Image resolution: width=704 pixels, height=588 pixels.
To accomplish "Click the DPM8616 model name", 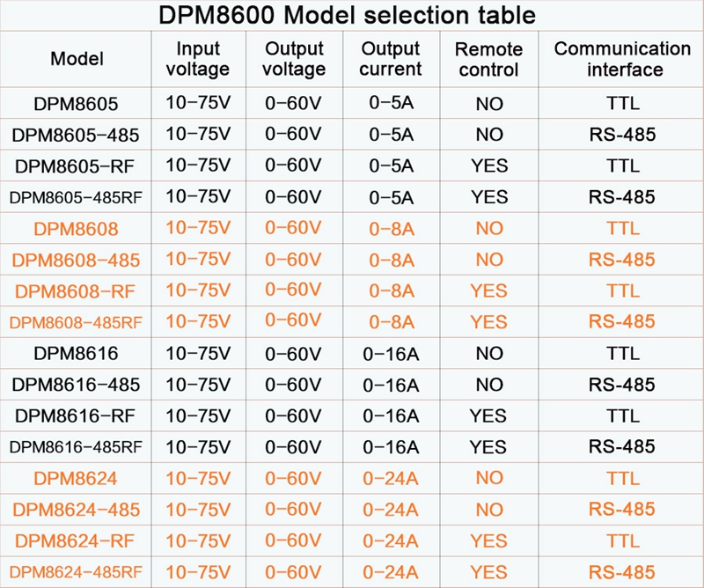I will (x=76, y=354).
